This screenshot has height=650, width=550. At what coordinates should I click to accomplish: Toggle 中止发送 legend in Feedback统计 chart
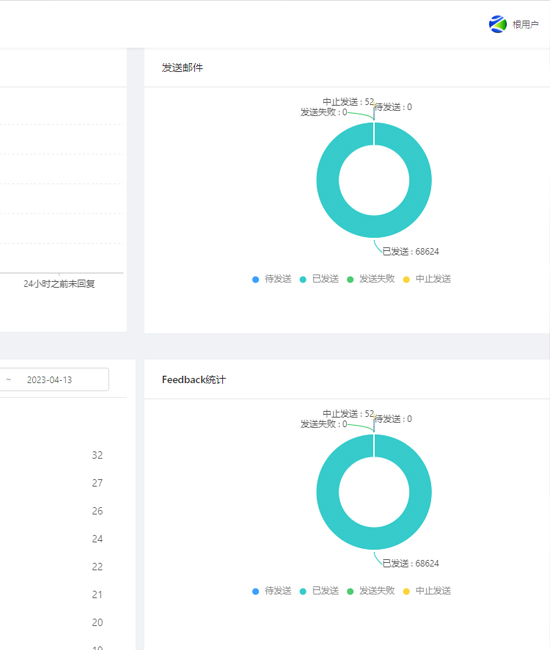427,591
